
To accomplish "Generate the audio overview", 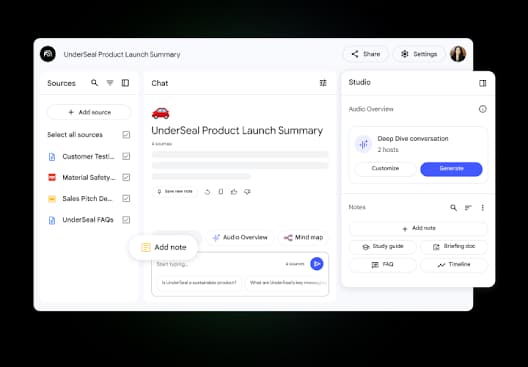I will coord(451,169).
